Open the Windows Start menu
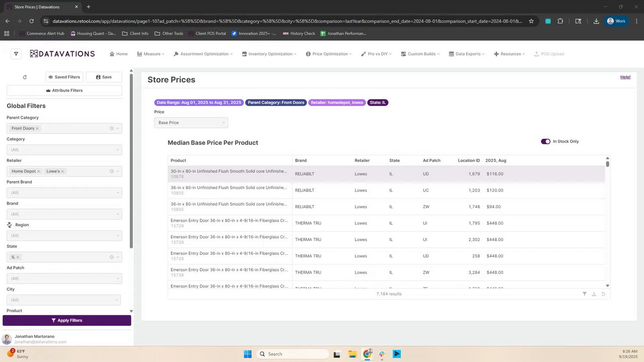Screen dimensions: 644x362 (x=248, y=354)
